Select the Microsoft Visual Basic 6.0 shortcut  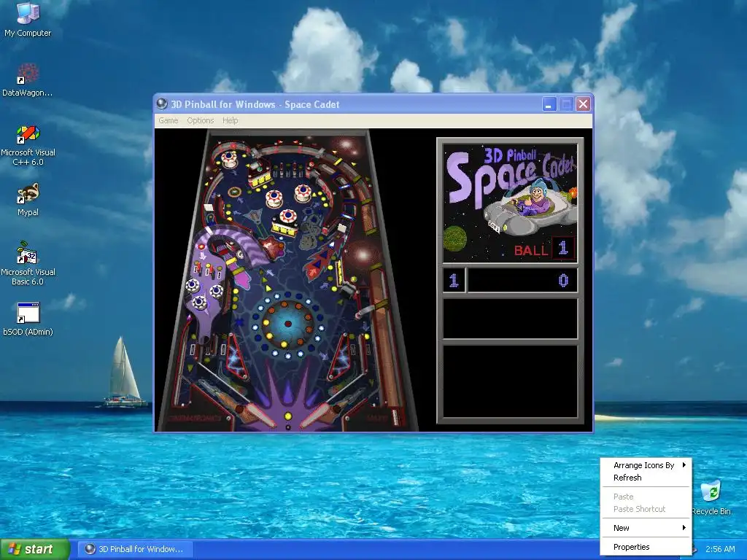click(28, 263)
